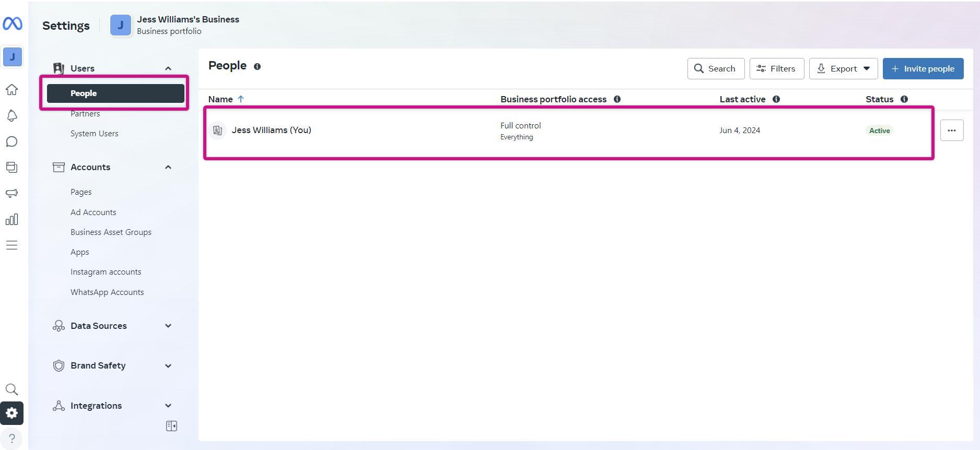The width and height of the screenshot is (980, 450).
Task: Click Jess Williams's Business portfolio avatar in header
Action: click(x=121, y=25)
